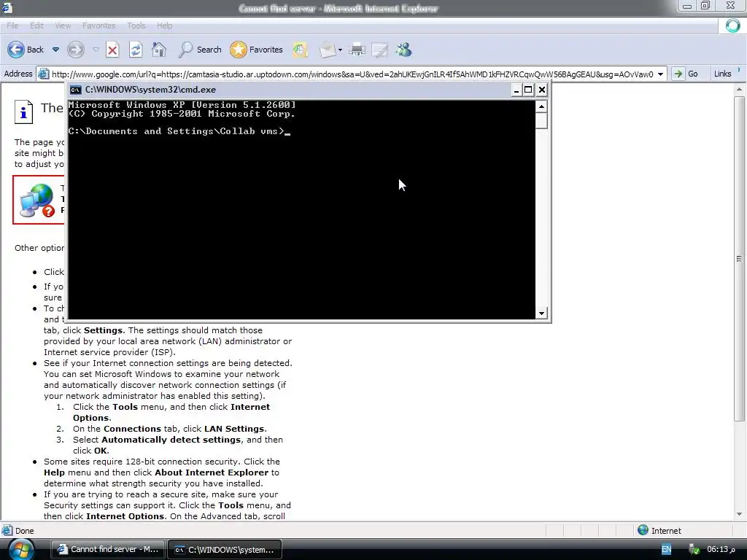747x560 pixels.
Task: Click the IE page vertical scrollbar thumb
Action: [740, 259]
